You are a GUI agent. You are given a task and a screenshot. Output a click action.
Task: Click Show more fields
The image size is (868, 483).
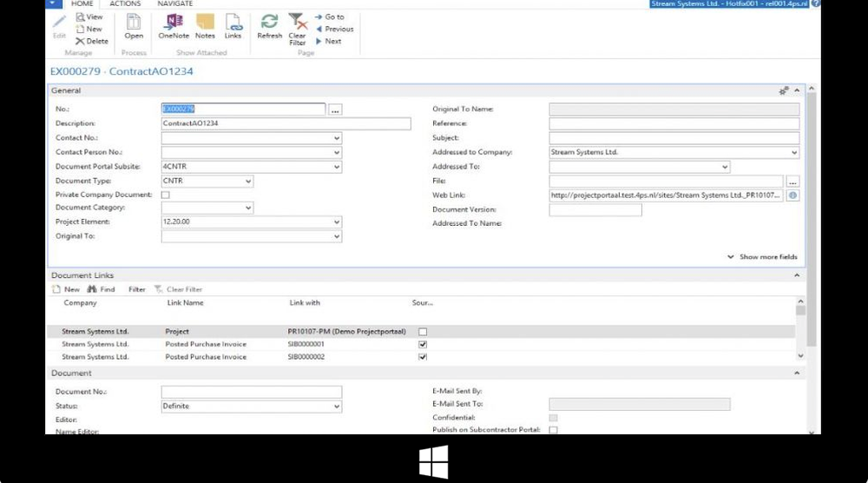[763, 257]
